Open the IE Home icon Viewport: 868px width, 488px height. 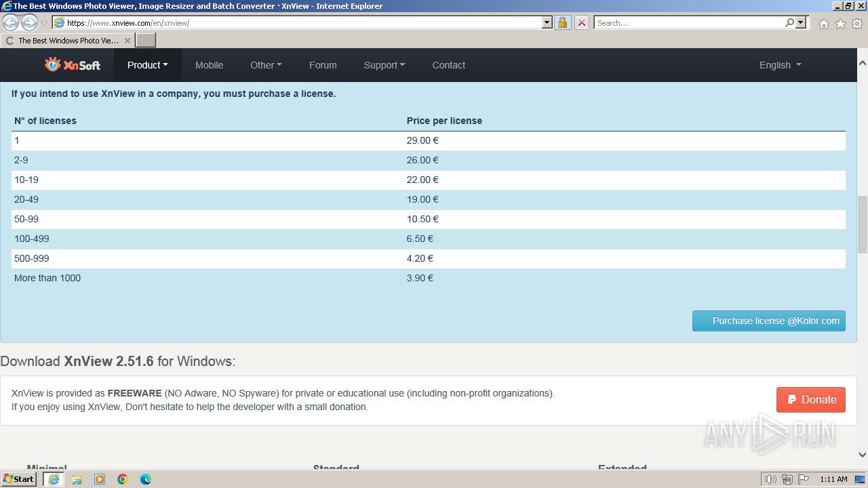tap(823, 24)
